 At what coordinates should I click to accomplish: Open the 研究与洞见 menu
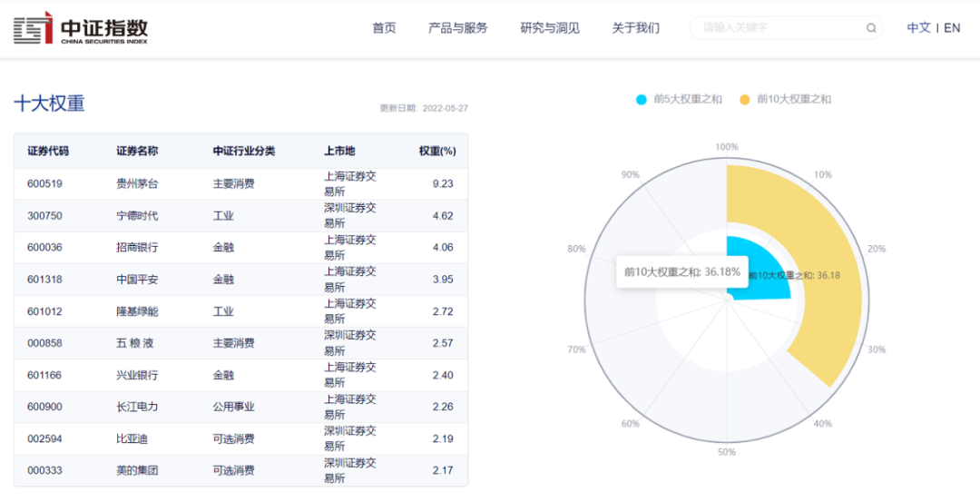click(x=550, y=28)
